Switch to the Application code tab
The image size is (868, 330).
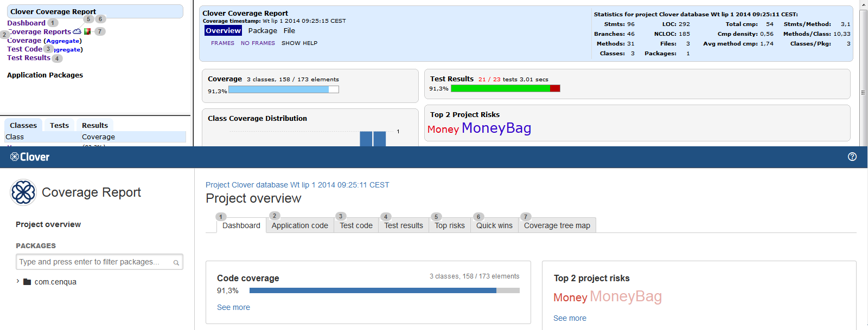tap(300, 225)
